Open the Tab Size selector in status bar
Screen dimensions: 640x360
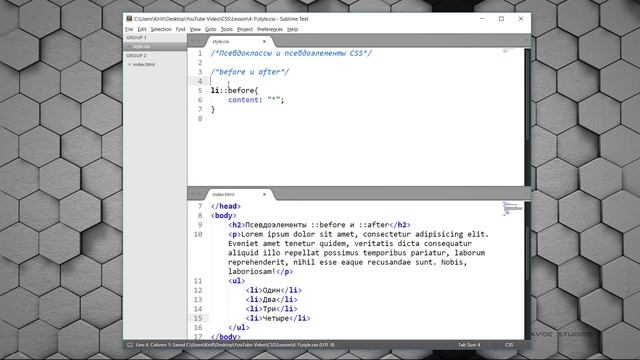tap(469, 345)
